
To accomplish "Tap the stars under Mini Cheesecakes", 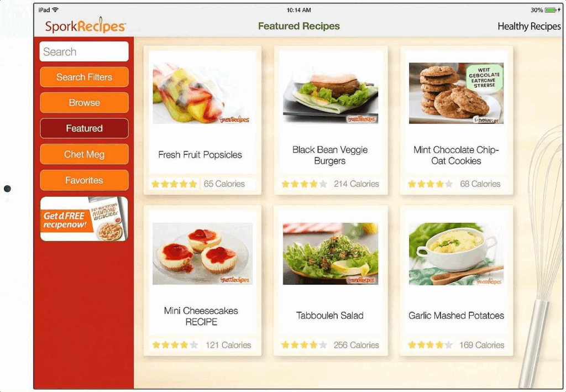I will [175, 345].
